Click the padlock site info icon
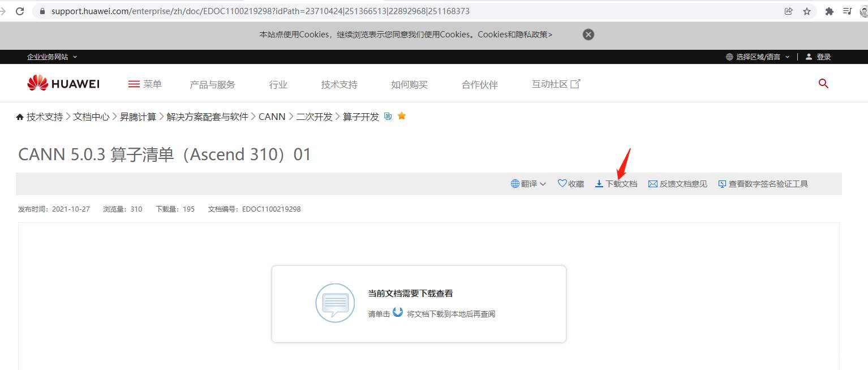Screen dimensions: 868x370 click(x=41, y=11)
